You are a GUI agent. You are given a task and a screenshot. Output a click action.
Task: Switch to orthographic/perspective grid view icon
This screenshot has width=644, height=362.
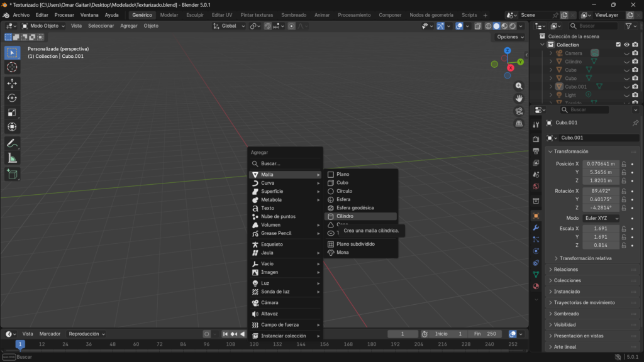[519, 124]
